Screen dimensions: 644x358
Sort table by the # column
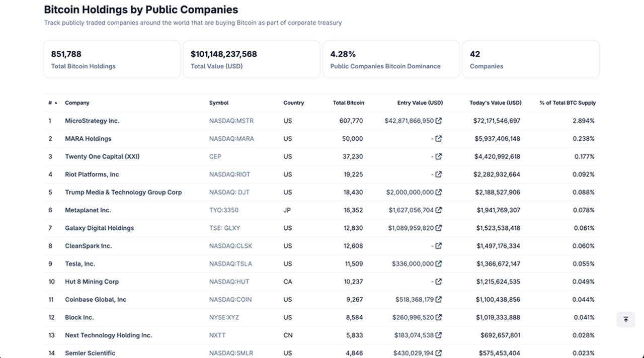click(x=52, y=103)
